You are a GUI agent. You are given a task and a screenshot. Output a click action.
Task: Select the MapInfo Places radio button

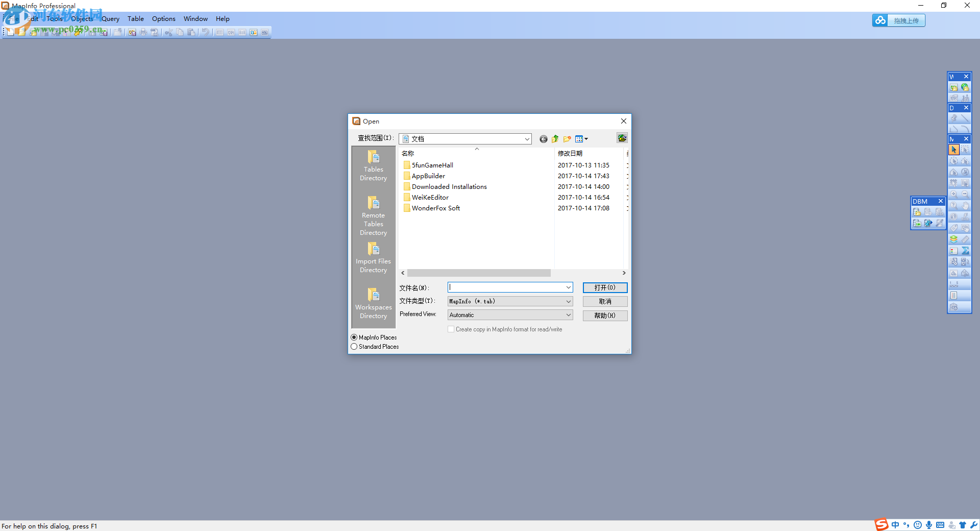coord(354,337)
